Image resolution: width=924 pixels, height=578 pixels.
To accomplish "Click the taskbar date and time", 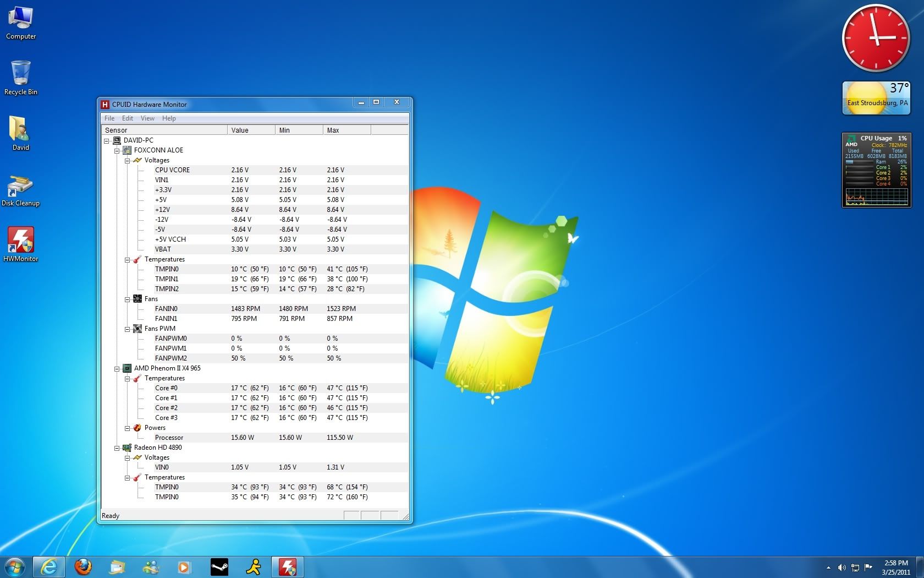I will click(x=896, y=568).
